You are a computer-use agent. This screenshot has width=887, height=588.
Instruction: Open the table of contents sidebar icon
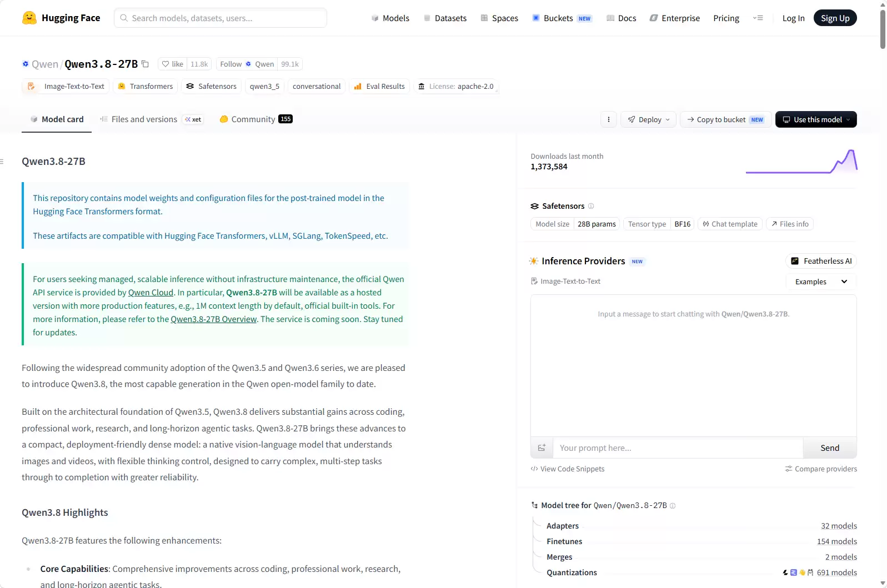click(x=2, y=162)
